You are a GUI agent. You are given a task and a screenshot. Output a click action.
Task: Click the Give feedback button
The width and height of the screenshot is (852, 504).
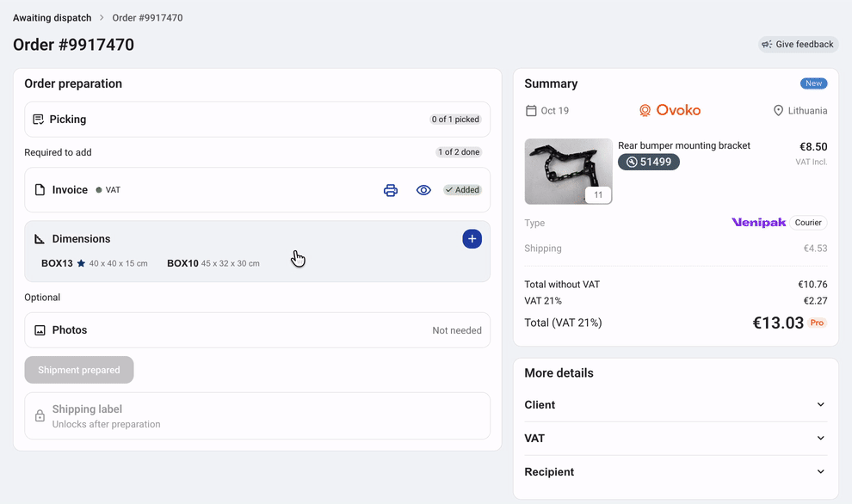pos(798,45)
